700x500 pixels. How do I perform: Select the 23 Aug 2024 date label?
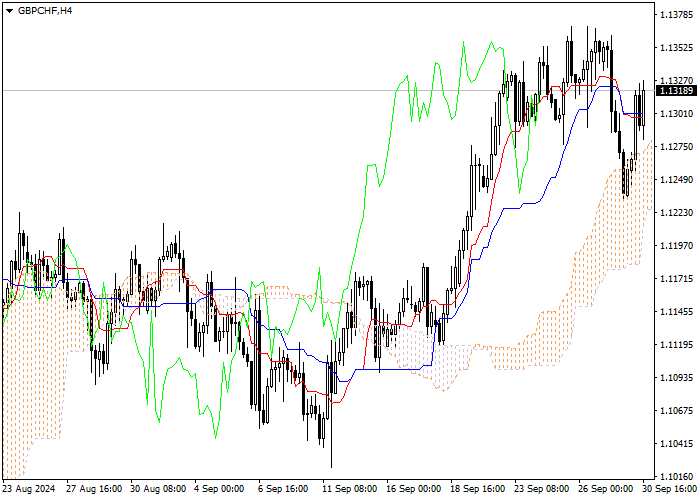click(x=29, y=489)
